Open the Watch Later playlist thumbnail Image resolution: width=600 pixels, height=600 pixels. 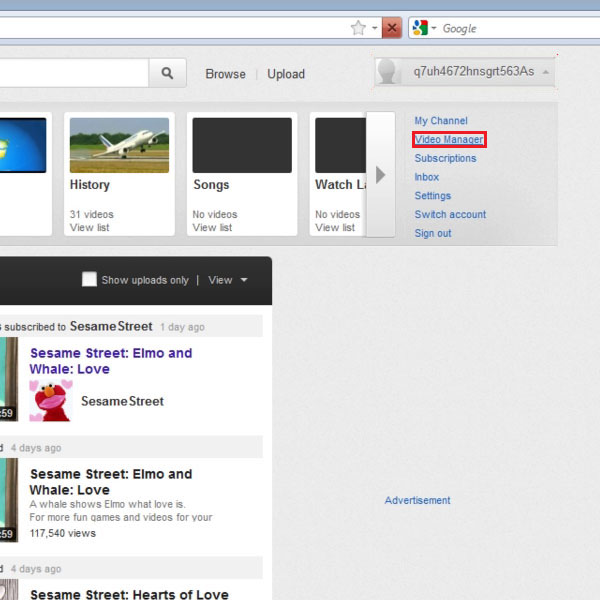pos(341,145)
